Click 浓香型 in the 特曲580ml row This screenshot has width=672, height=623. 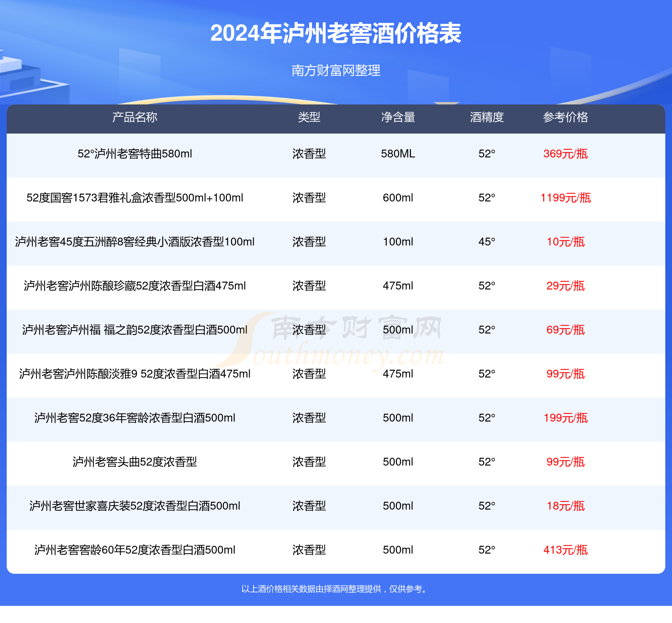[x=309, y=154]
